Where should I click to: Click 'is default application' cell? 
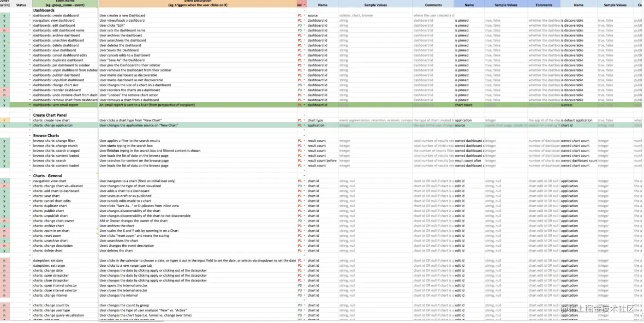pyautogui.click(x=578, y=120)
